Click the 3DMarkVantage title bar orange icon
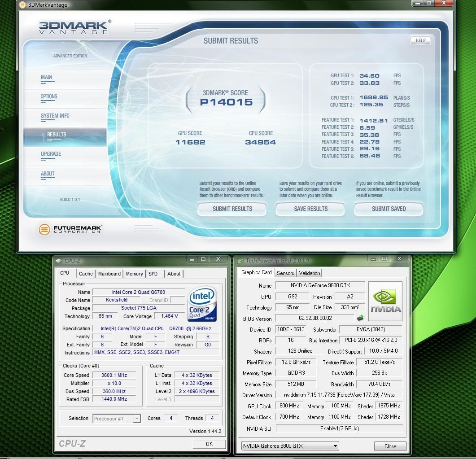The height and width of the screenshot is (459, 476). click(x=22, y=4)
